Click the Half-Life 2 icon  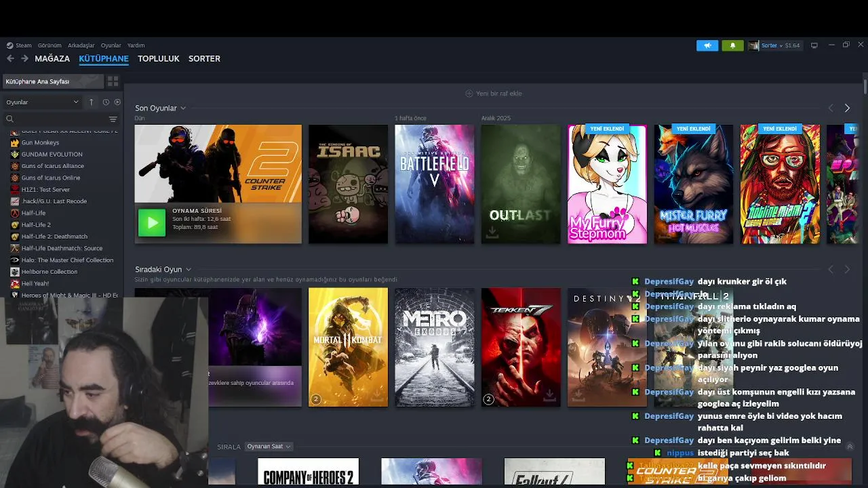pos(15,225)
